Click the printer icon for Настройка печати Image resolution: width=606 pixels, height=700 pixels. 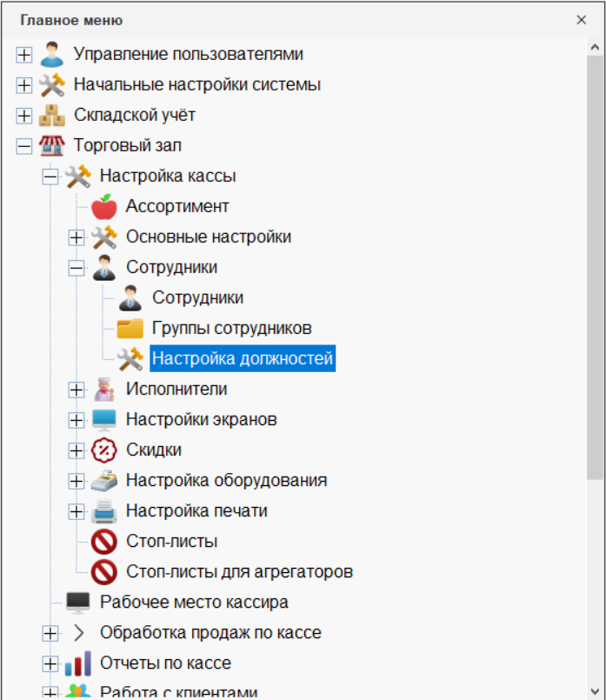103,511
